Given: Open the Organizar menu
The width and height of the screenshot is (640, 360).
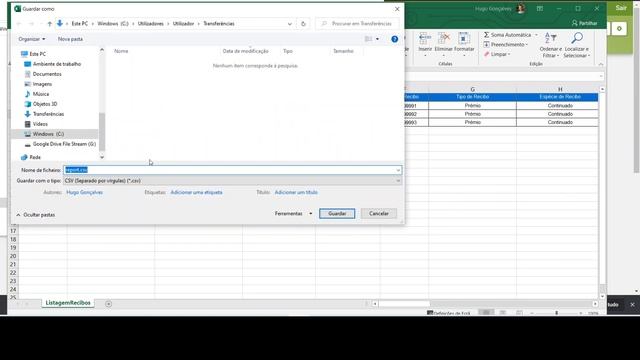Looking at the screenshot, I should click(x=32, y=39).
